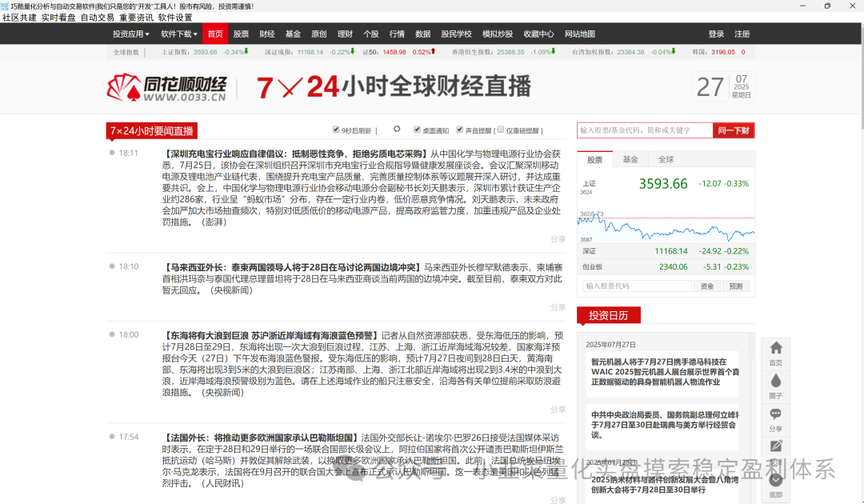Image resolution: width=864 pixels, height=504 pixels.
Task: Open the 圈子 droplet icon
Action: [x=776, y=381]
